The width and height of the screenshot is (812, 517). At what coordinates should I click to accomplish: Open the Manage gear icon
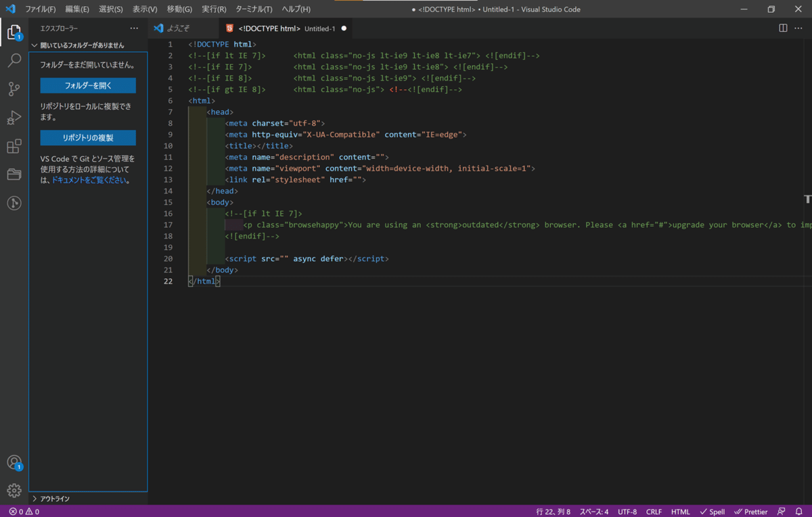pyautogui.click(x=14, y=491)
